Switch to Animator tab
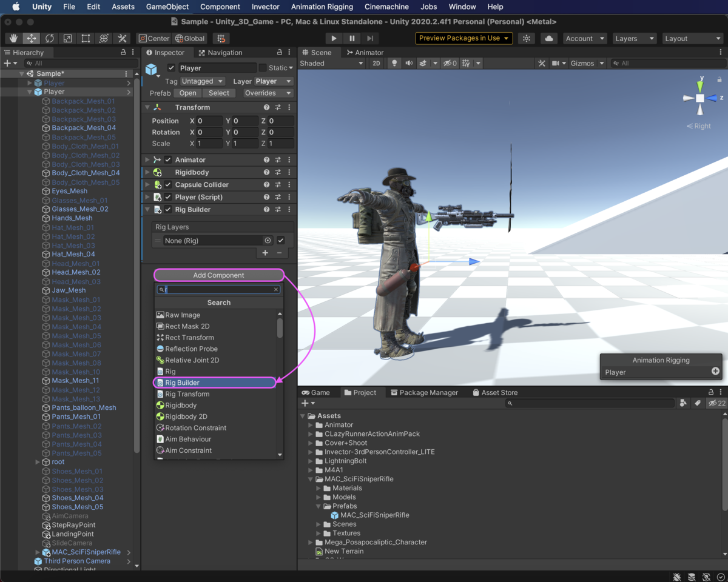The height and width of the screenshot is (582, 728). 365,53
